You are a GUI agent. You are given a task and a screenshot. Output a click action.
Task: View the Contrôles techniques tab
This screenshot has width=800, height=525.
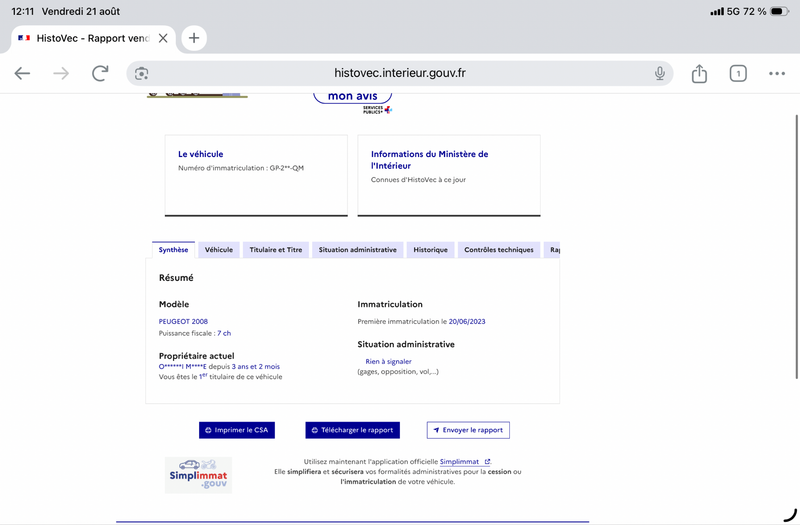(x=499, y=249)
